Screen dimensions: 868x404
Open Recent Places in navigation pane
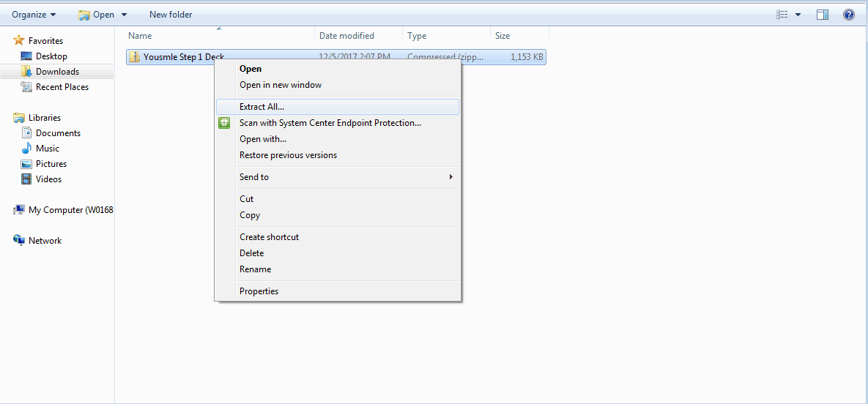click(x=62, y=87)
